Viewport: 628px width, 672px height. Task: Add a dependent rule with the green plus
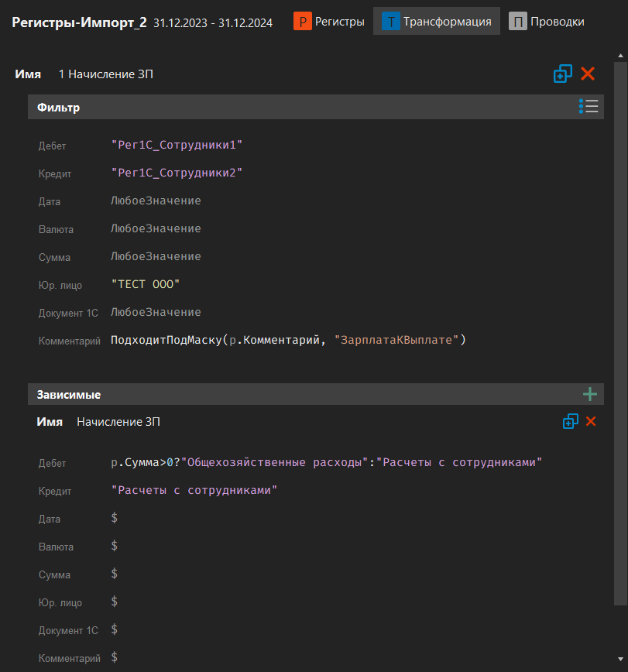[x=590, y=393]
